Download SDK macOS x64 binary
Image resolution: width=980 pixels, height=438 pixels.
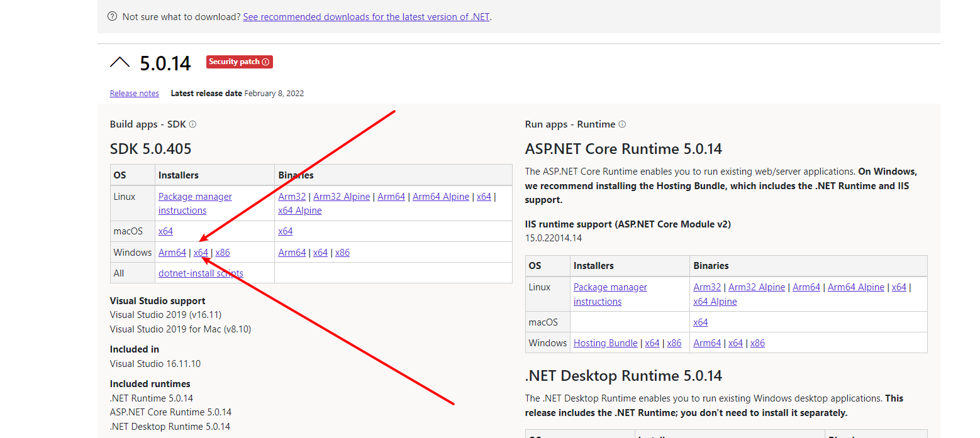click(286, 231)
